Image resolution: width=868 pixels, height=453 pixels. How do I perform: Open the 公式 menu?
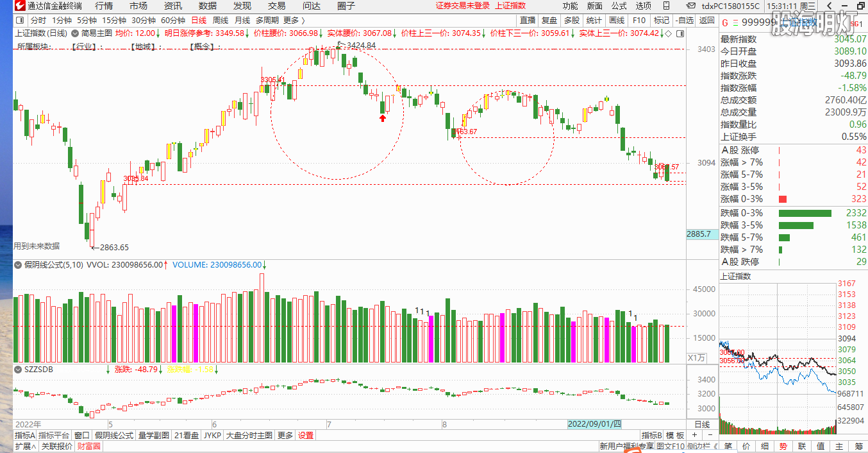pyautogui.click(x=619, y=6)
